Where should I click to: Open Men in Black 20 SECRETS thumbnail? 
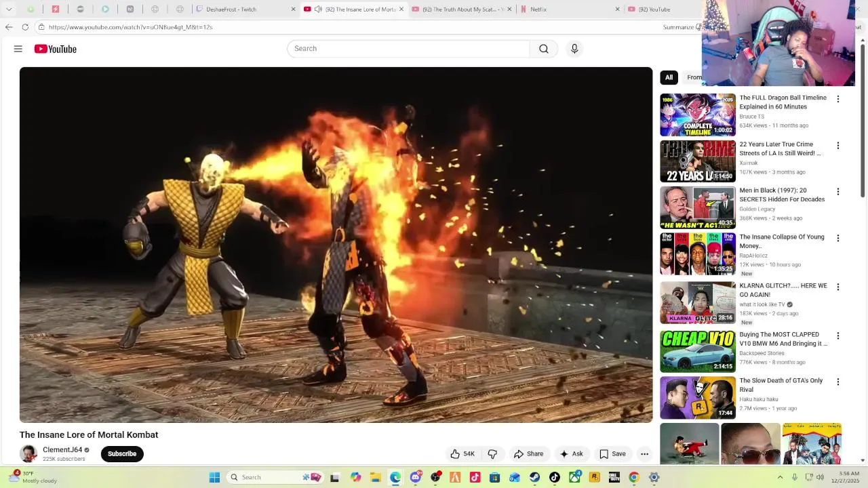click(x=698, y=207)
